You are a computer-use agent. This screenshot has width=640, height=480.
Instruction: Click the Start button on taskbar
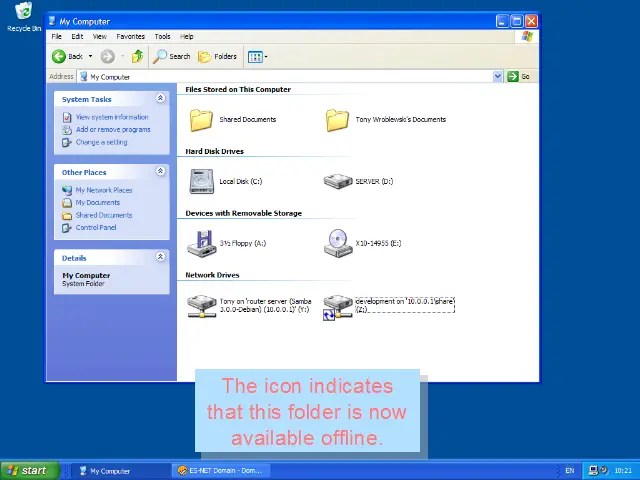[x=27, y=470]
